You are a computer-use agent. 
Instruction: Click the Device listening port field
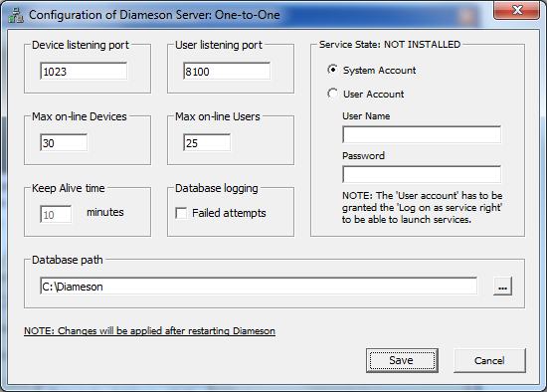click(84, 72)
